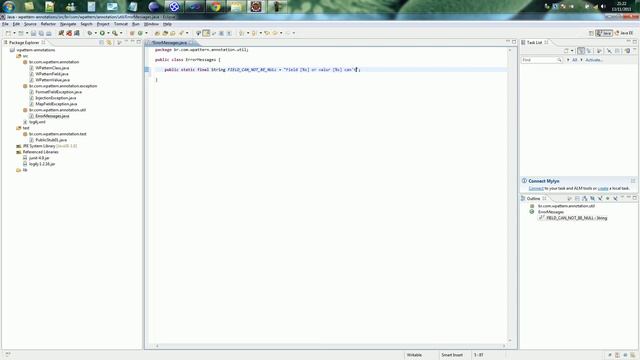Click the New Java Class green icon
The height and width of the screenshot is (360, 640).
pos(140,33)
